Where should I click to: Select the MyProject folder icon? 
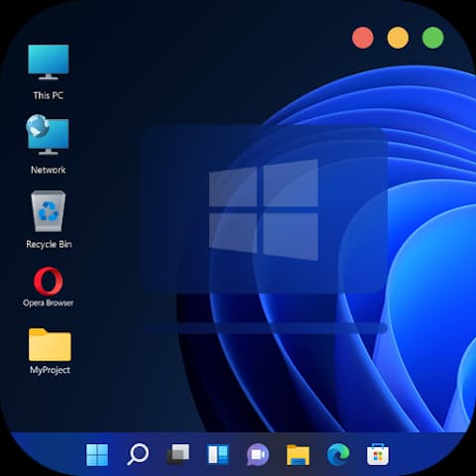tap(50, 344)
